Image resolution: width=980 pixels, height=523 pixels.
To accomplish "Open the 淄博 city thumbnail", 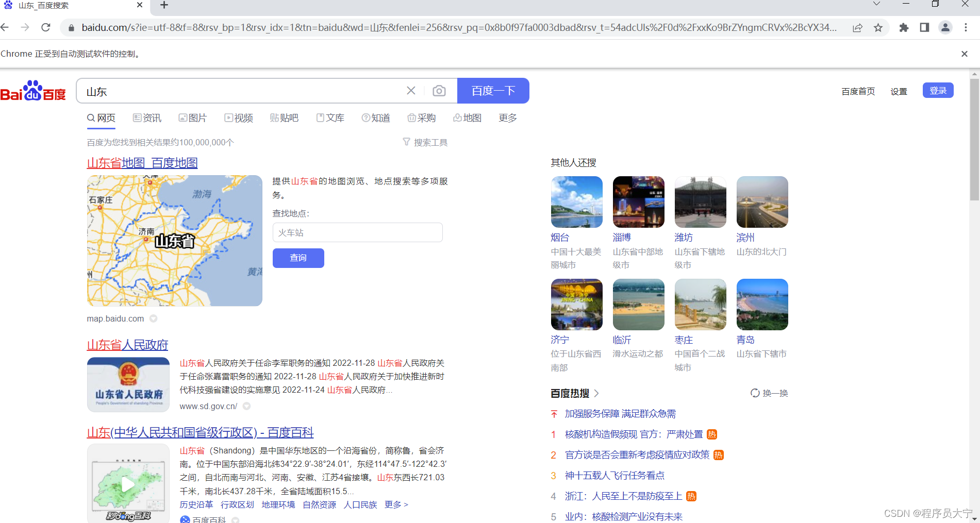I will tap(639, 202).
